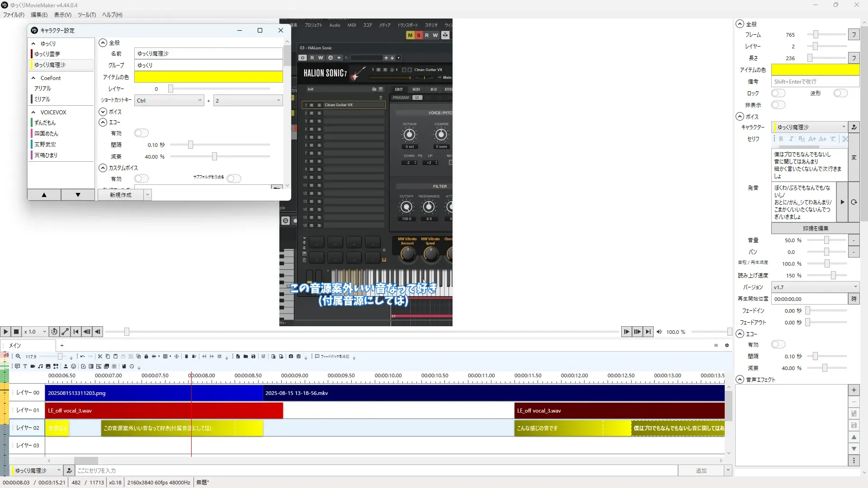The image size is (868, 488).
Task: Click the 抑揚を編集 button
Action: point(815,228)
